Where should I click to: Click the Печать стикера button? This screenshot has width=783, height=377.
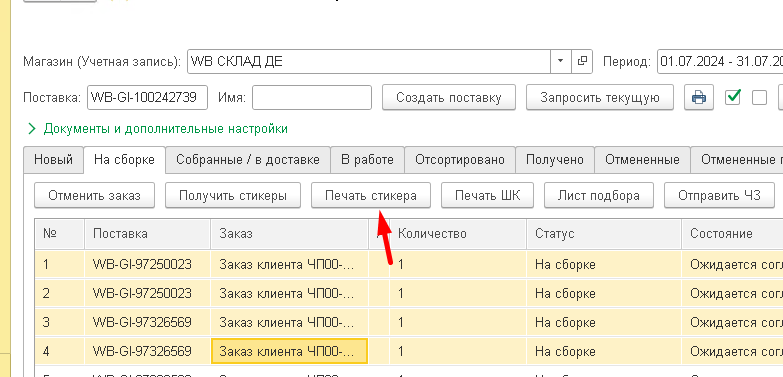tap(371, 195)
